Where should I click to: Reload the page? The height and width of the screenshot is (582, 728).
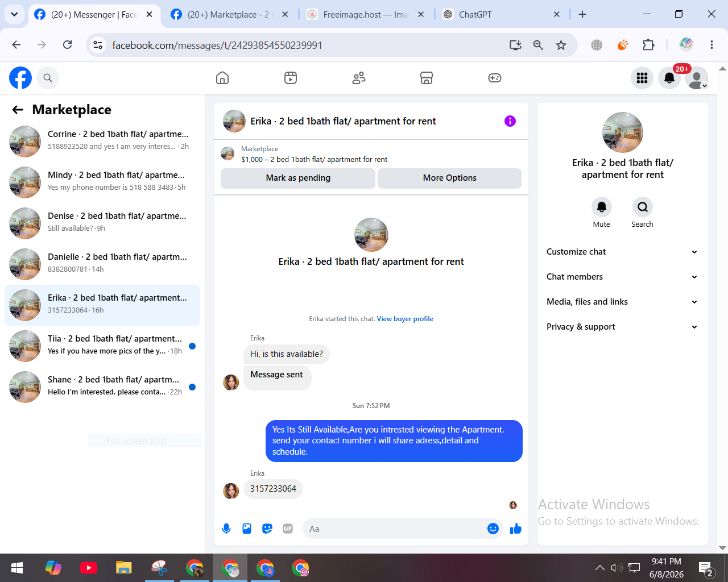click(68, 45)
